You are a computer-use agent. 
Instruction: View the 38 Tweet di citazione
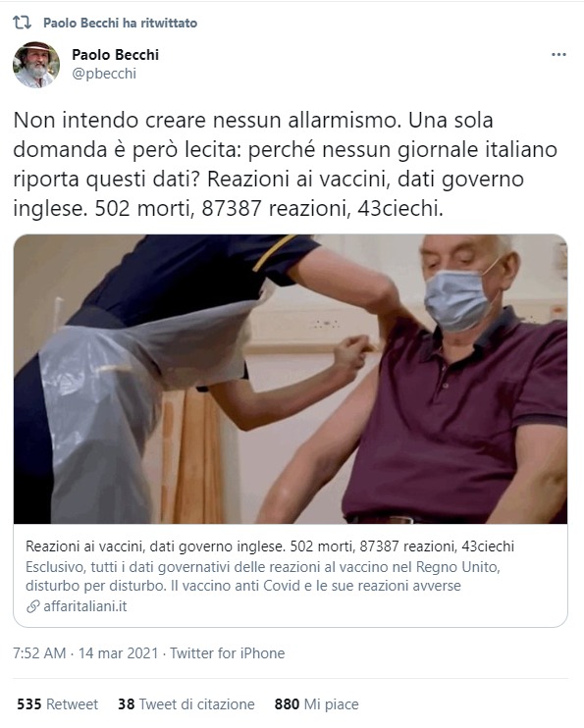click(x=186, y=704)
